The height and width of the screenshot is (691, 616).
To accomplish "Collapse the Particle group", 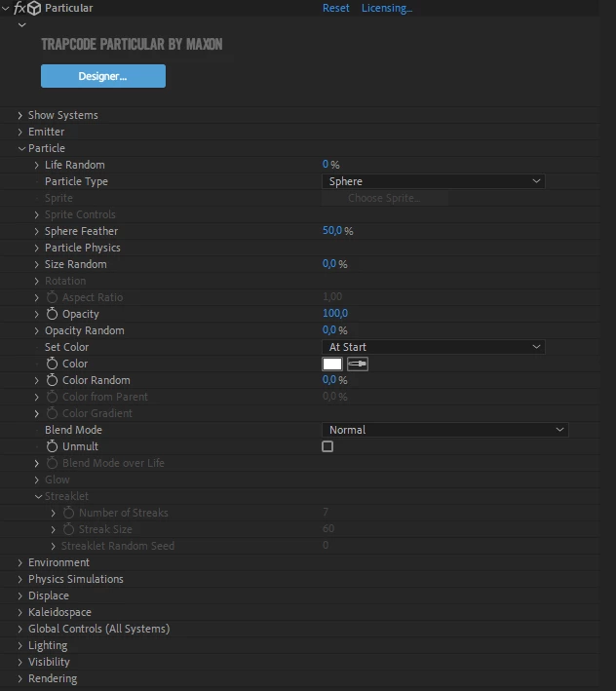I will click(x=21, y=148).
